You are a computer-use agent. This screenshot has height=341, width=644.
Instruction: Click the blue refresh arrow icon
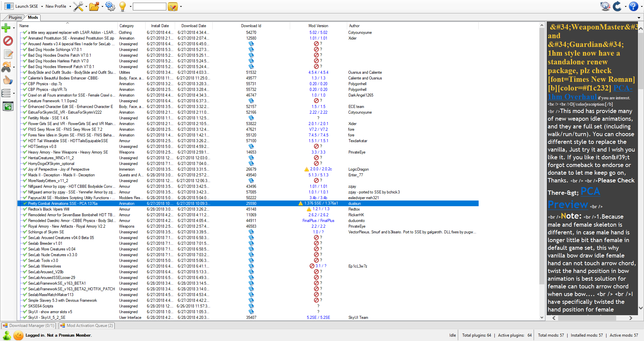pos(618,6)
